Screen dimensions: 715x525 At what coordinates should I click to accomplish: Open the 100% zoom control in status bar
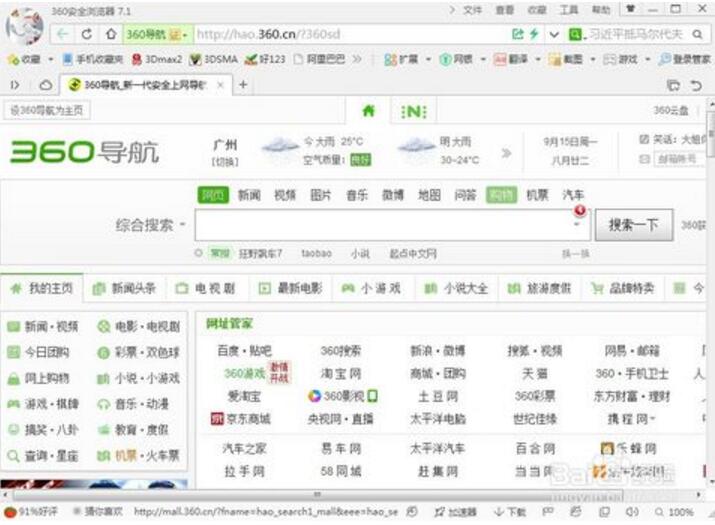674,512
